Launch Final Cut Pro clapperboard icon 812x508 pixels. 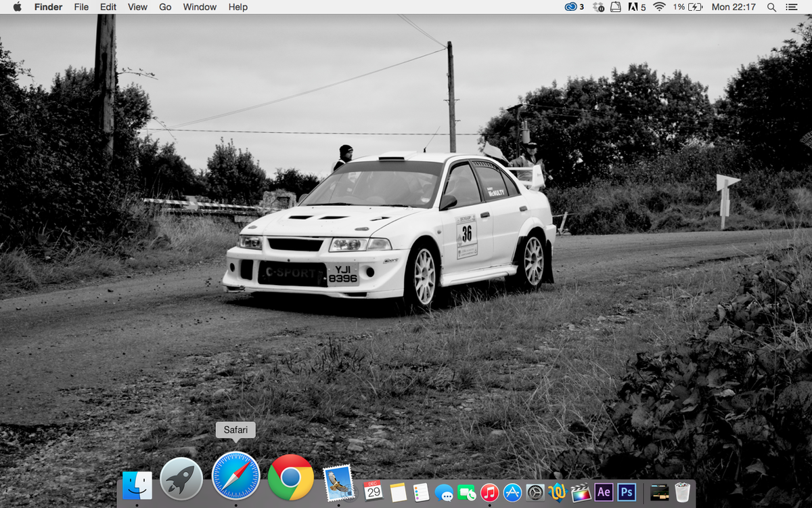pos(581,492)
